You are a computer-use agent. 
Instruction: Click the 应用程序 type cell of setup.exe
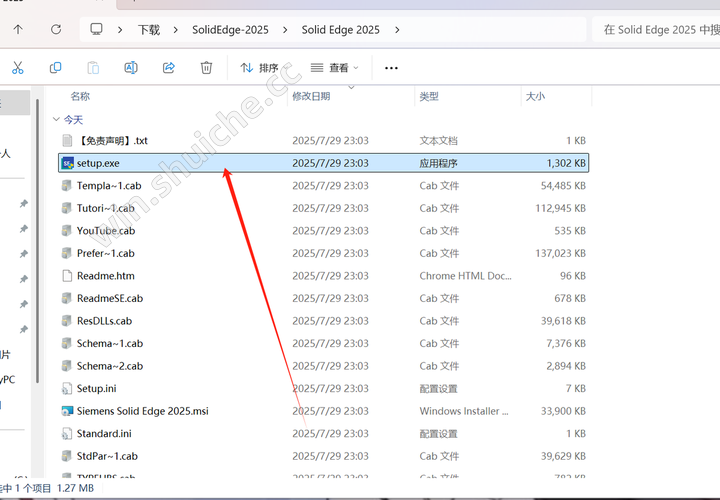(x=438, y=163)
